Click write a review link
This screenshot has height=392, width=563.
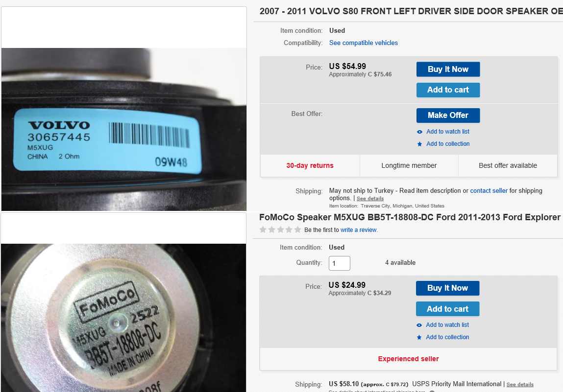358,230
